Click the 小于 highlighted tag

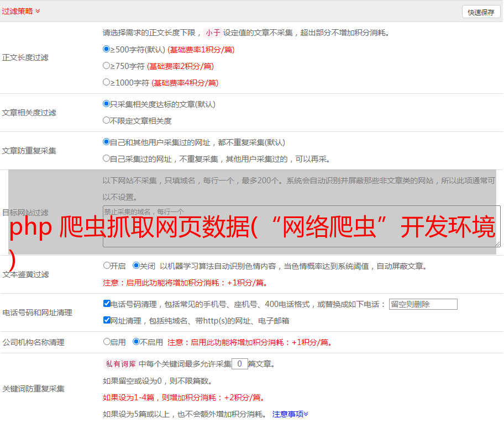(x=213, y=33)
